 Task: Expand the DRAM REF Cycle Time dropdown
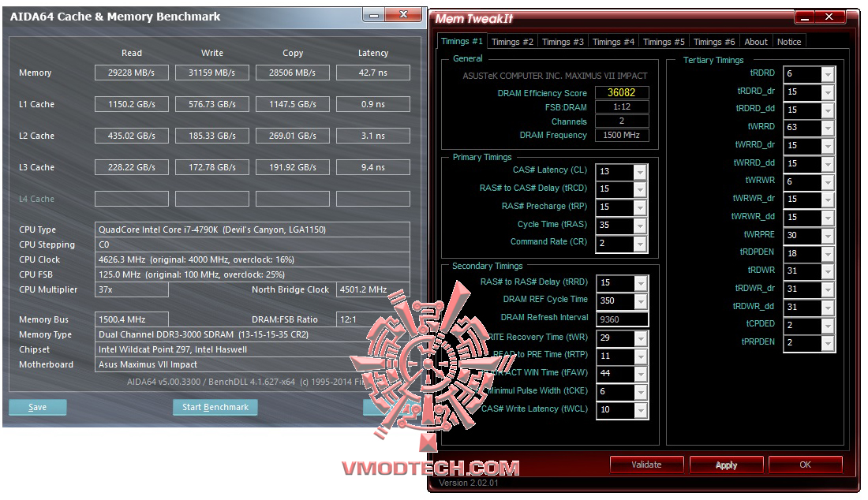(641, 301)
